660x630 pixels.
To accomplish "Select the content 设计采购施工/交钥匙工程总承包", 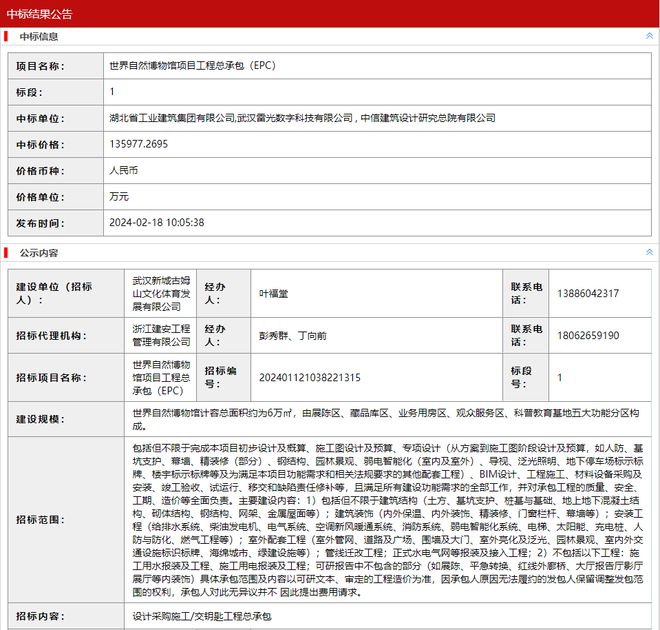I will point(202,617).
